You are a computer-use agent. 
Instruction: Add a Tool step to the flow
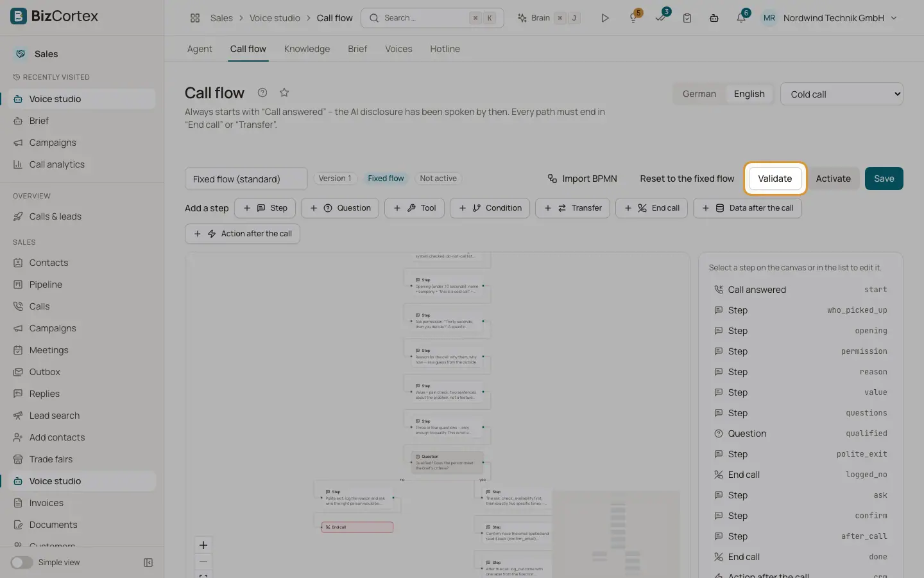click(x=415, y=208)
